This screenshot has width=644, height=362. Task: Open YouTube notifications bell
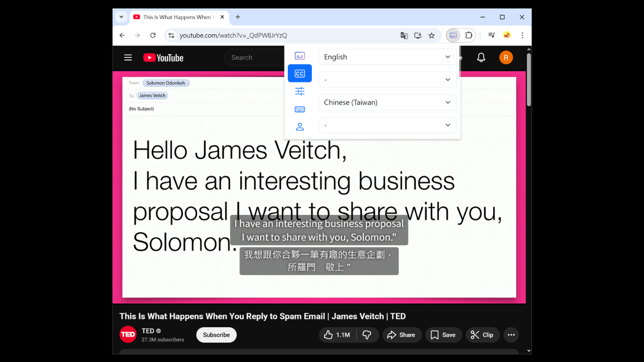click(481, 58)
